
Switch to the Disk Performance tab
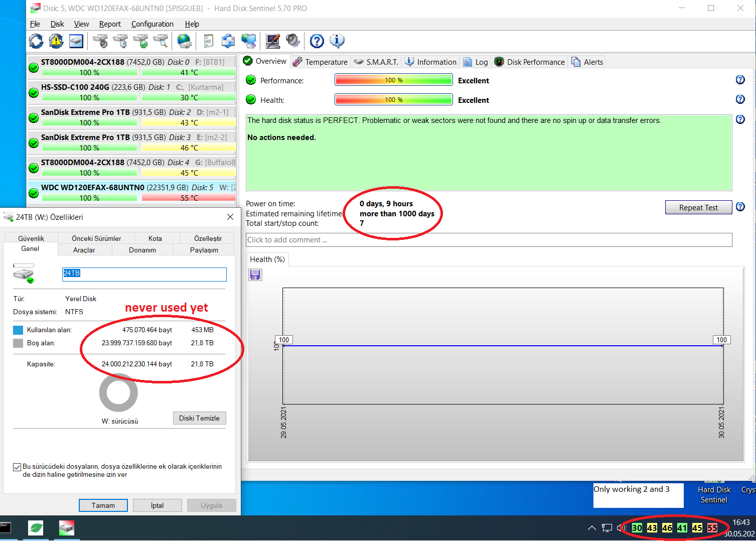tap(530, 62)
